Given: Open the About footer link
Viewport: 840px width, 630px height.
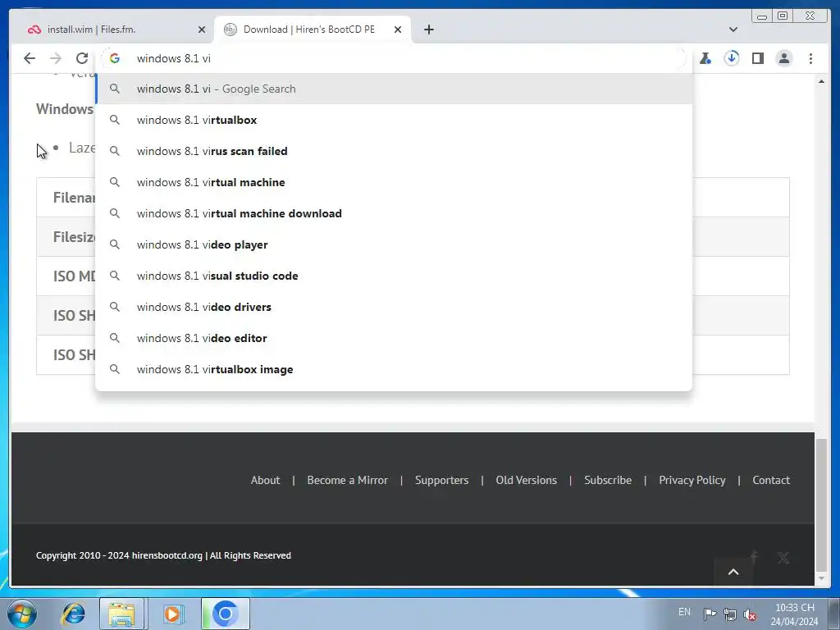Looking at the screenshot, I should (265, 480).
